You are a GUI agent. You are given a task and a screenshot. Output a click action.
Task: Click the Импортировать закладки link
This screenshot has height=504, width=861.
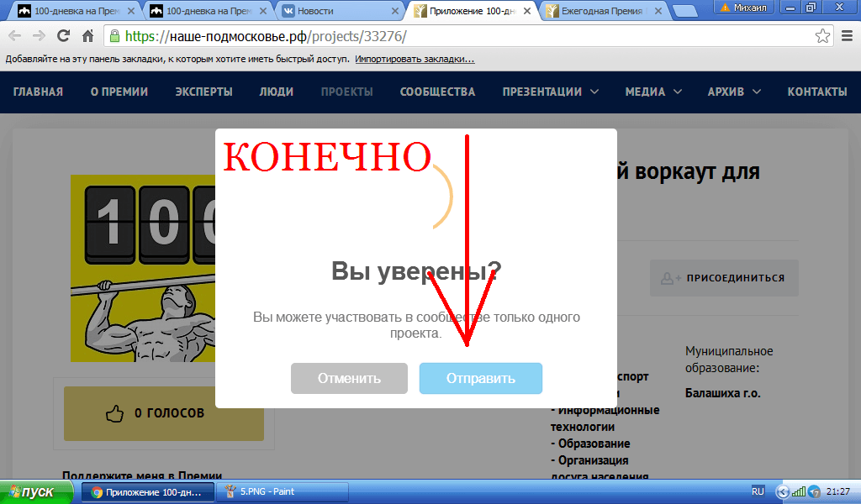pos(414,60)
